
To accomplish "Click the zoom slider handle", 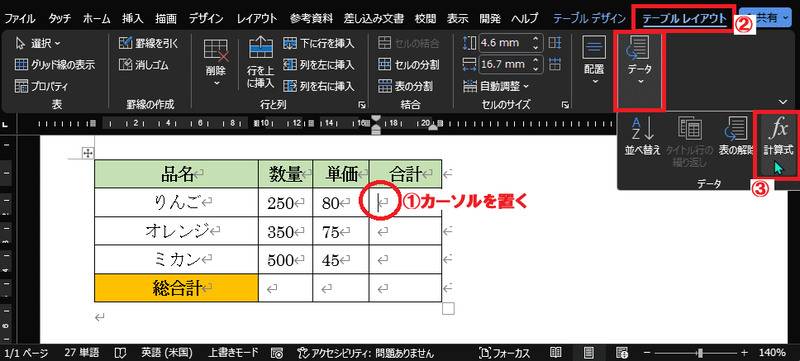I will point(702,352).
